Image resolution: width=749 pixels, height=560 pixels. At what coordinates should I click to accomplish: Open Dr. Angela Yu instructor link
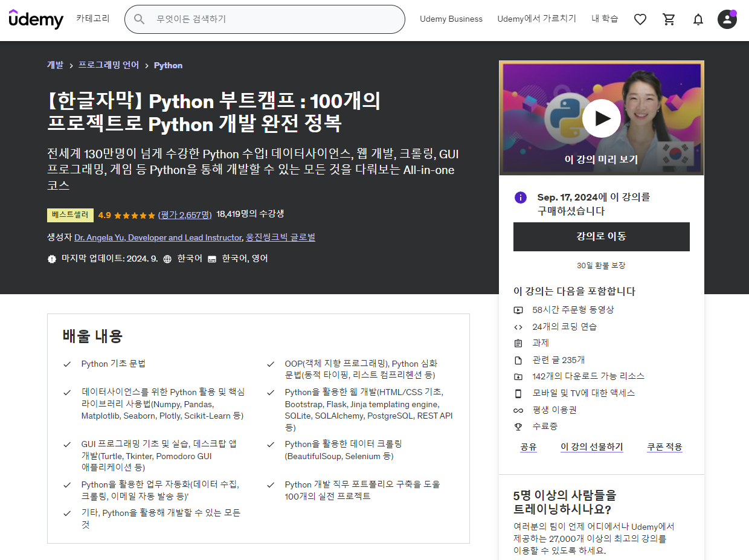coord(158,237)
